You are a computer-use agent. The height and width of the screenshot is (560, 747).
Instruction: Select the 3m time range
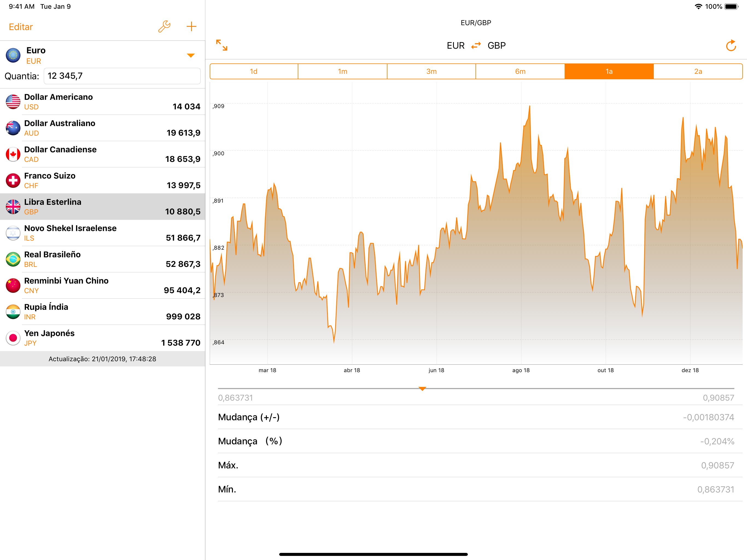[431, 72]
